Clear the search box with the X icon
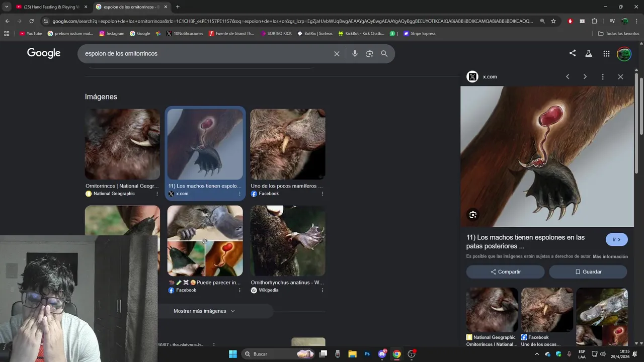The height and width of the screenshot is (362, 644). point(337,54)
